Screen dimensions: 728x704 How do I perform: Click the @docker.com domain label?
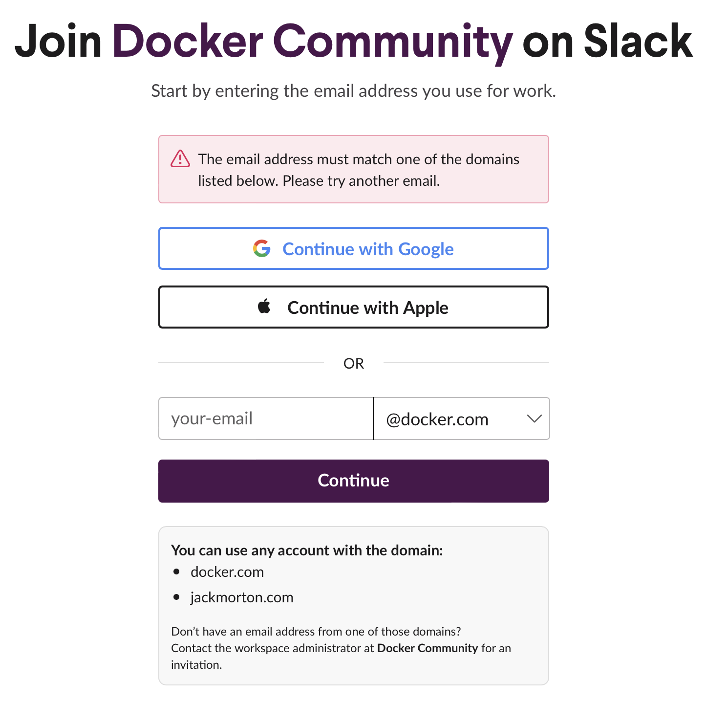tap(437, 419)
